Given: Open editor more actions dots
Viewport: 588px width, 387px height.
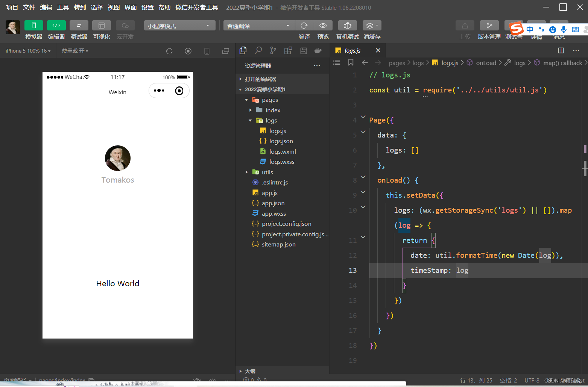Looking at the screenshot, I should (x=576, y=50).
